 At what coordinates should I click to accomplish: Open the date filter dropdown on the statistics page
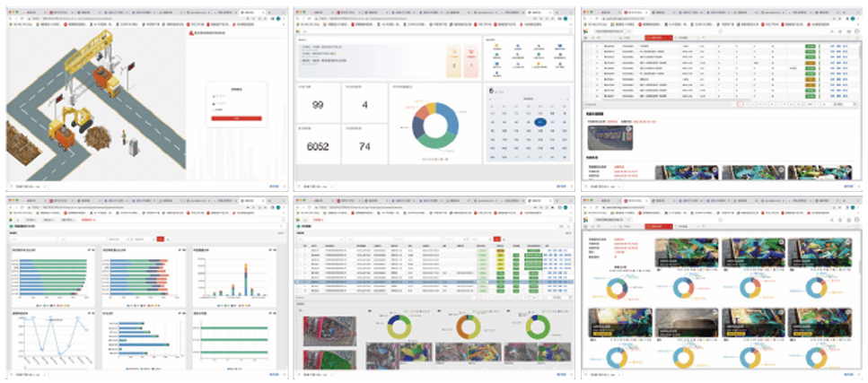pyautogui.click(x=118, y=239)
